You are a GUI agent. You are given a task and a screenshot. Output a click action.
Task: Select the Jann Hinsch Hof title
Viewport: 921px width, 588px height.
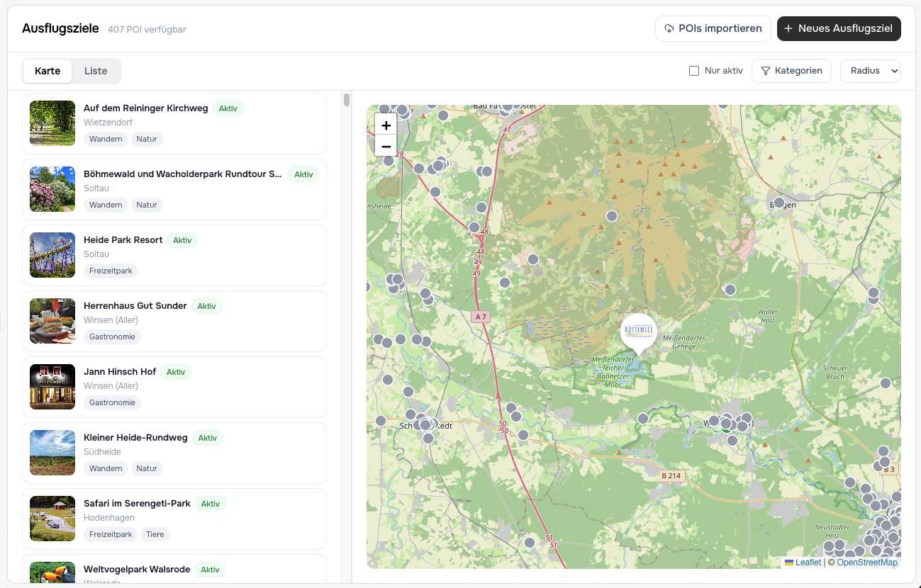[120, 372]
